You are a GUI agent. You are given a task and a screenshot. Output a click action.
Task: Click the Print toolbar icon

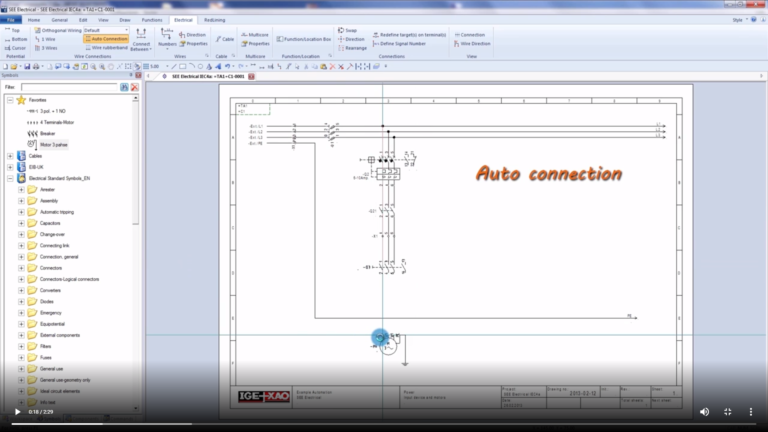[36, 67]
